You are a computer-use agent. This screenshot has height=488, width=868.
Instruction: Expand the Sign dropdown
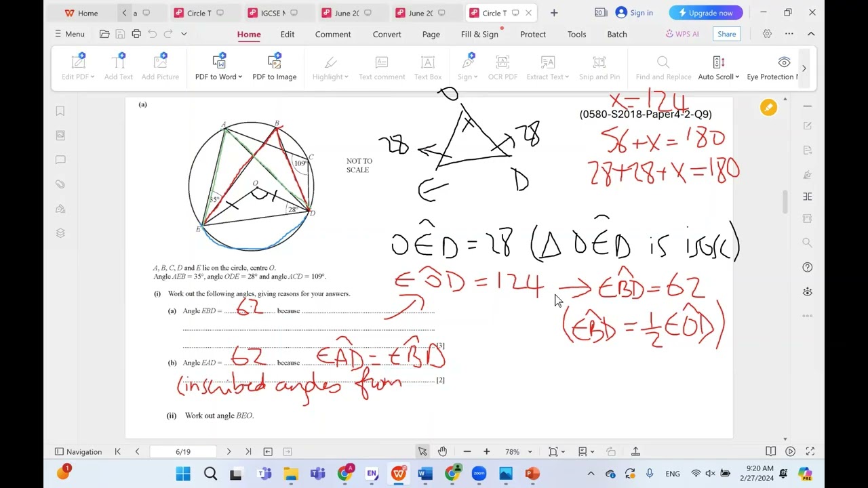tap(476, 77)
